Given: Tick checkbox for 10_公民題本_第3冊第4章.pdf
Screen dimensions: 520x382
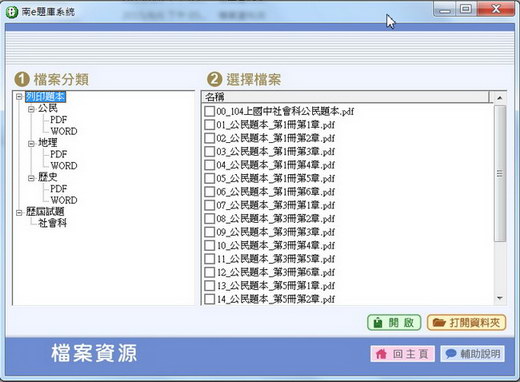Looking at the screenshot, I should point(209,245).
